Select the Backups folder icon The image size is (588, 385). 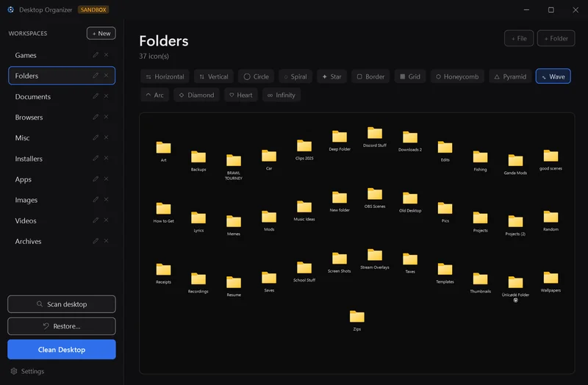pyautogui.click(x=198, y=157)
